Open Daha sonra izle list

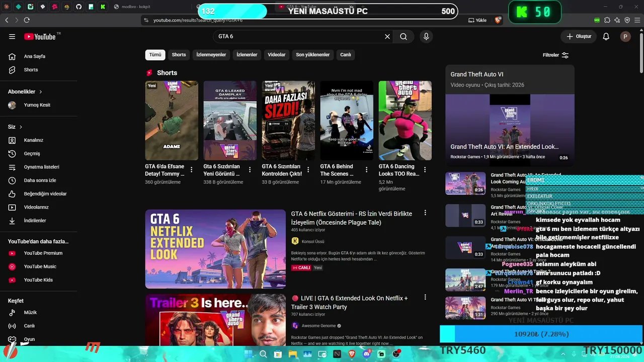pos(38,180)
